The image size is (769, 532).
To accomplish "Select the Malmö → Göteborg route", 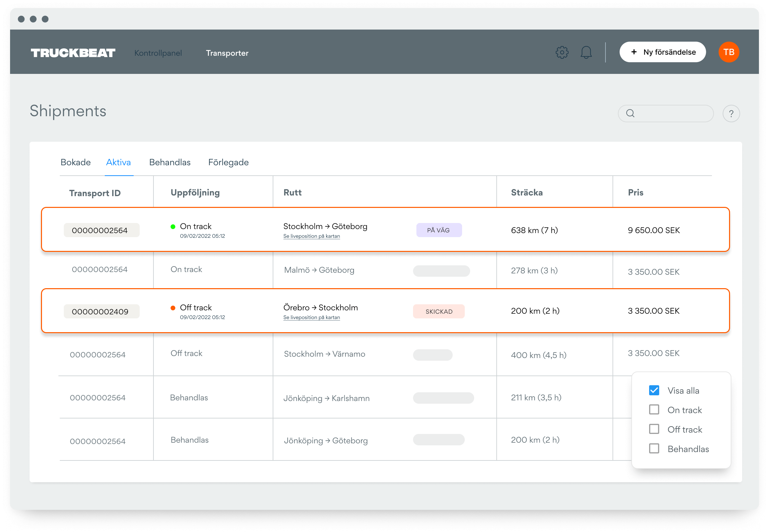I will (319, 270).
